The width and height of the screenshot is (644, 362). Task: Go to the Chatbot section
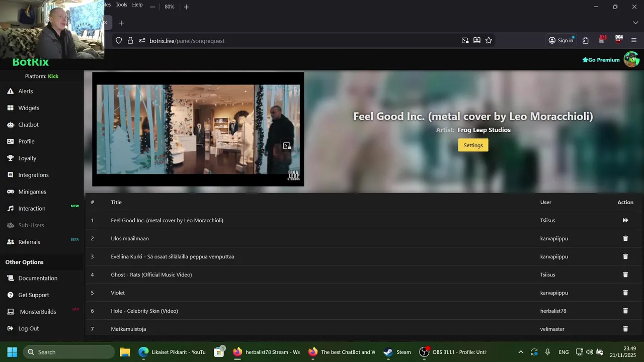(28, 125)
